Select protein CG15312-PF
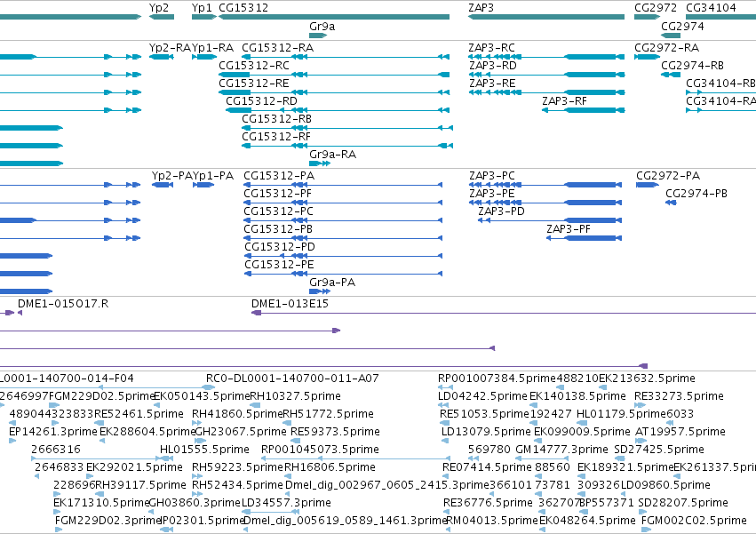This screenshot has width=756, height=534. coord(277,194)
